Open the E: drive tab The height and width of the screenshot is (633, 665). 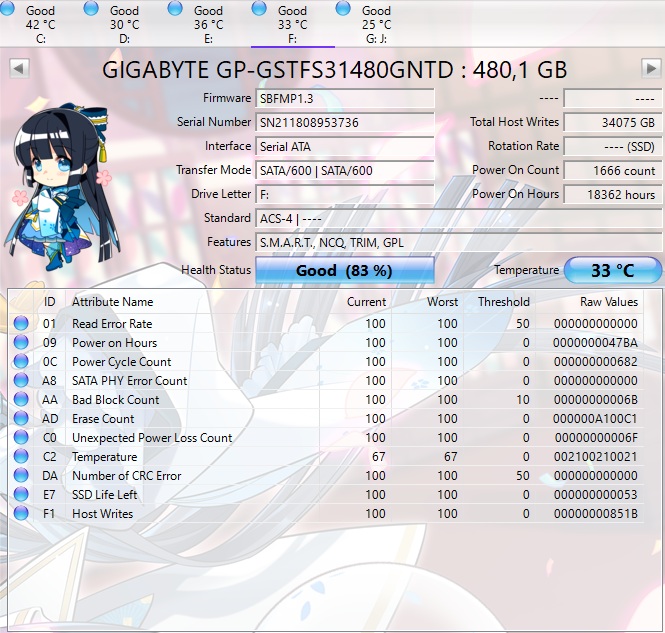[x=208, y=24]
